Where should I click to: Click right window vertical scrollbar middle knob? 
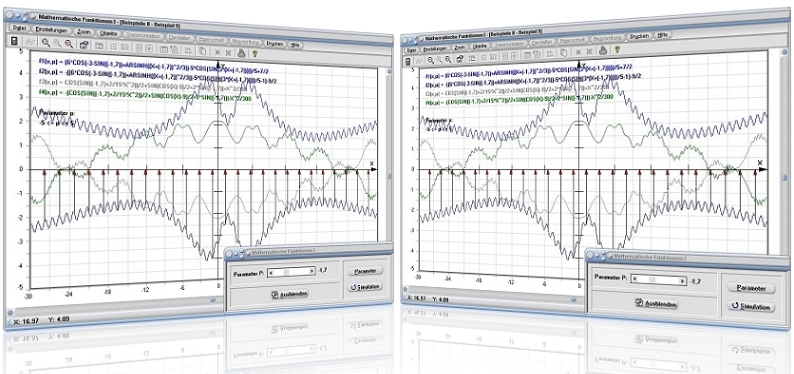click(784, 178)
